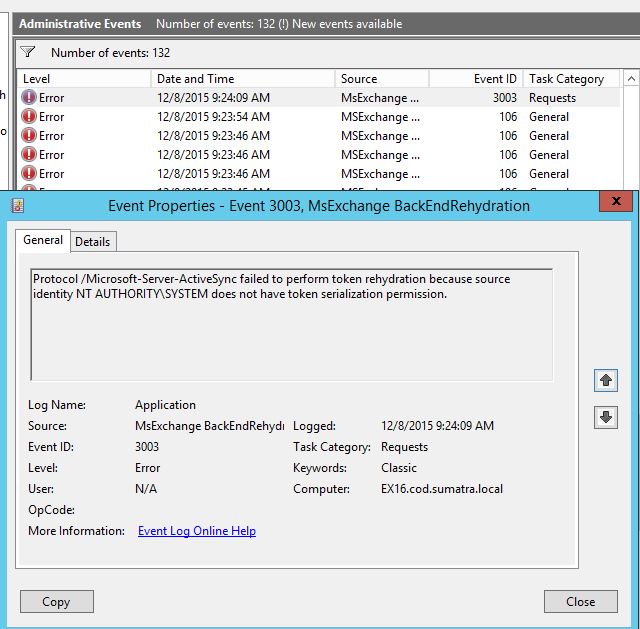Click Event ID 3003 in the events list
This screenshot has width=640, height=629.
click(504, 98)
